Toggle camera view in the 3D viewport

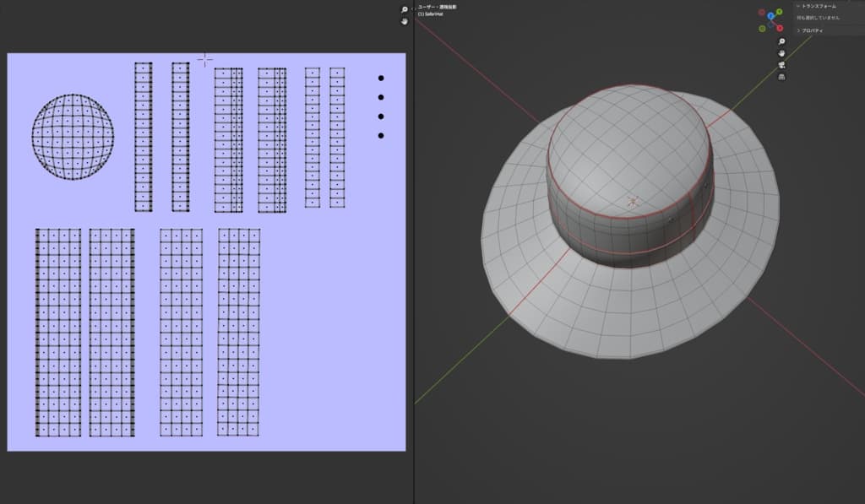(781, 65)
